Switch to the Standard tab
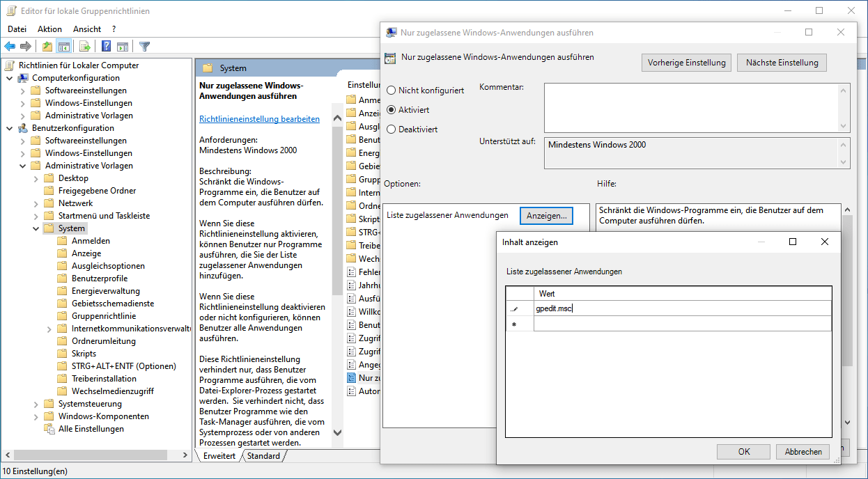 pyautogui.click(x=263, y=455)
